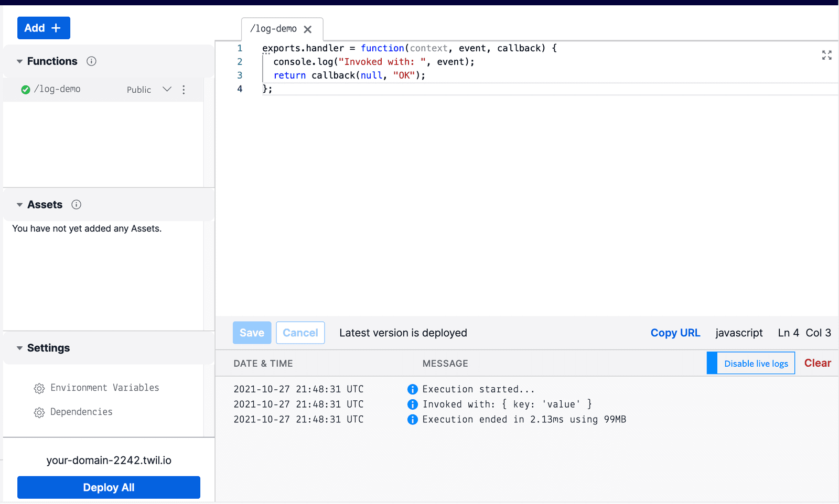
Task: Collapse the Assets section
Action: [19, 204]
